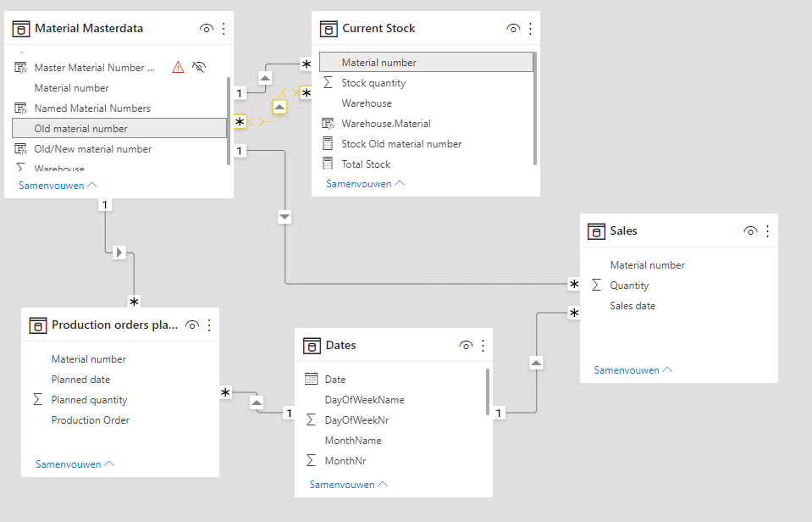Image resolution: width=812 pixels, height=522 pixels.
Task: Click the Production orders table icon
Action: click(38, 325)
